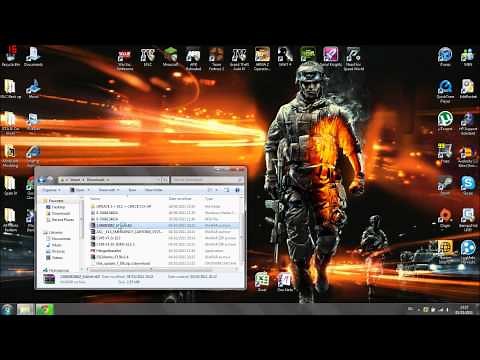Open Steam desktop shortcut
Screen dimensions: 480x360
445,185
